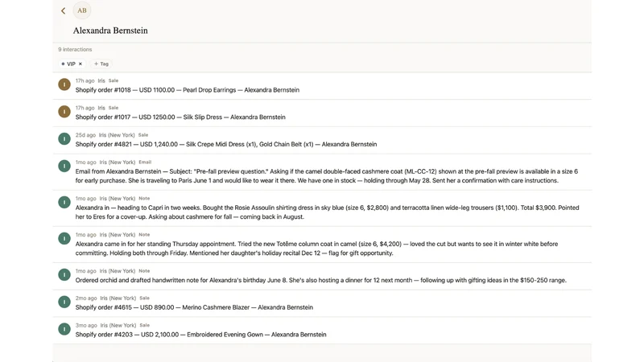644x362 pixels.
Task: Click avatar icon for order #1018
Action: click(64, 84)
